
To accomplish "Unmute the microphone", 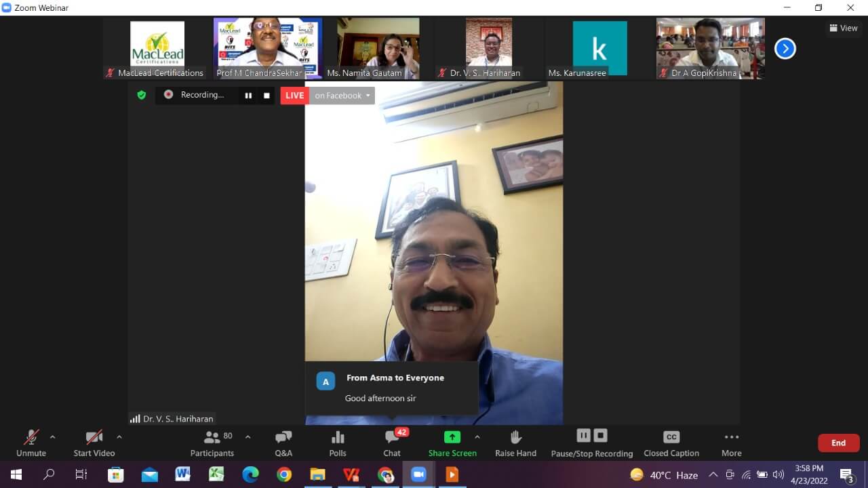I will tap(31, 443).
